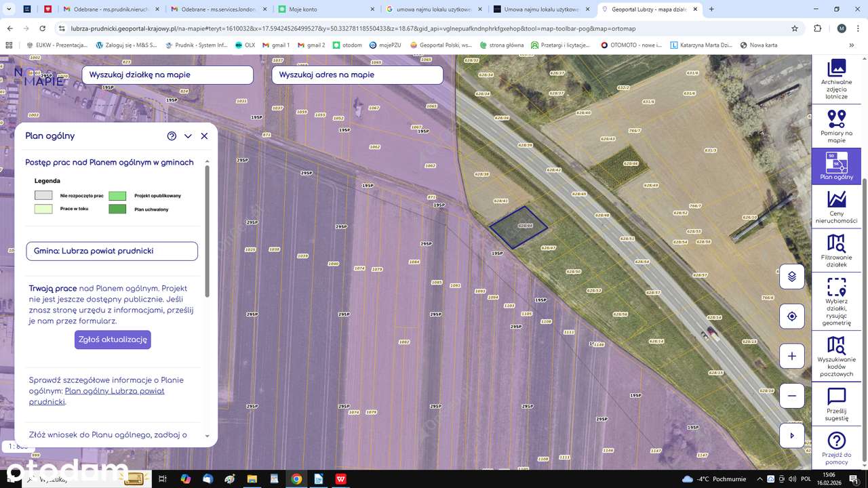Open a new browser tab
Image resolution: width=868 pixels, height=488 pixels.
point(711,9)
